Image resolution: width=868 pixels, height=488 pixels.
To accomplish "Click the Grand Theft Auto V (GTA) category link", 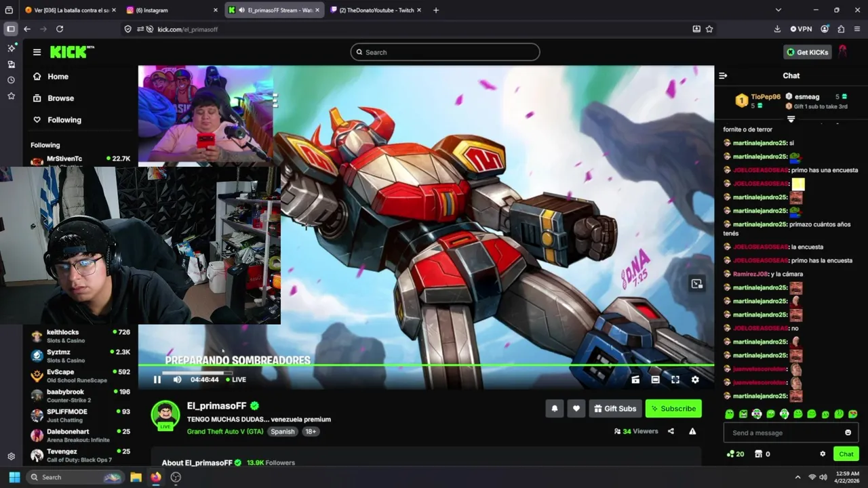I will click(x=225, y=432).
